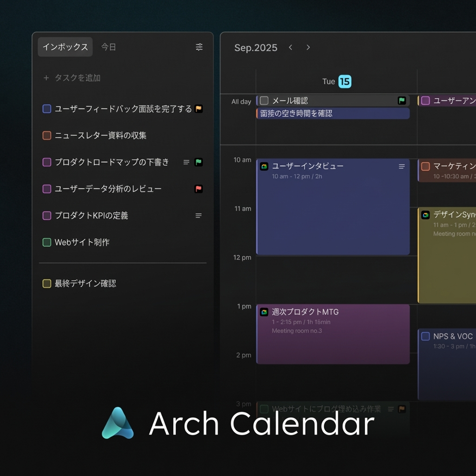Check off the メール確認 task checkbox

(x=264, y=100)
